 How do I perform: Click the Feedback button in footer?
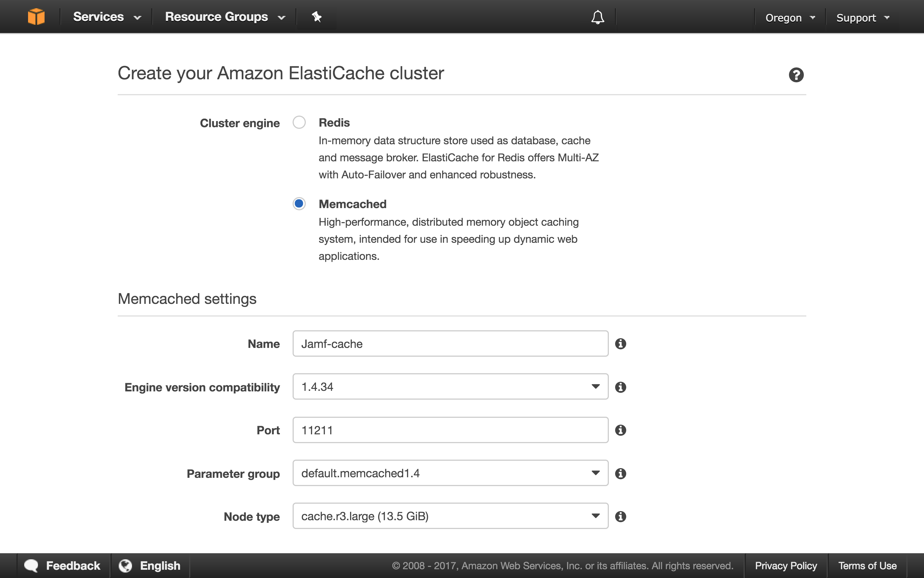click(x=63, y=566)
